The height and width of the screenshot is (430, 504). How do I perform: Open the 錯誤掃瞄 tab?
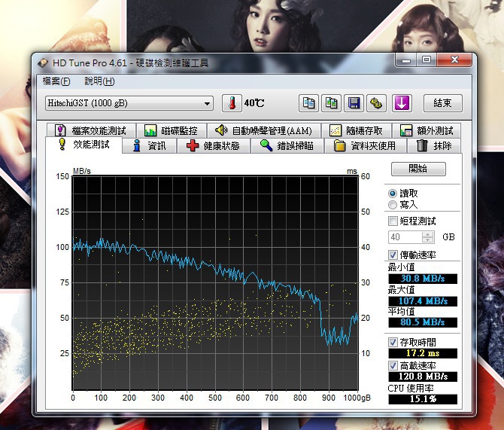click(x=287, y=146)
